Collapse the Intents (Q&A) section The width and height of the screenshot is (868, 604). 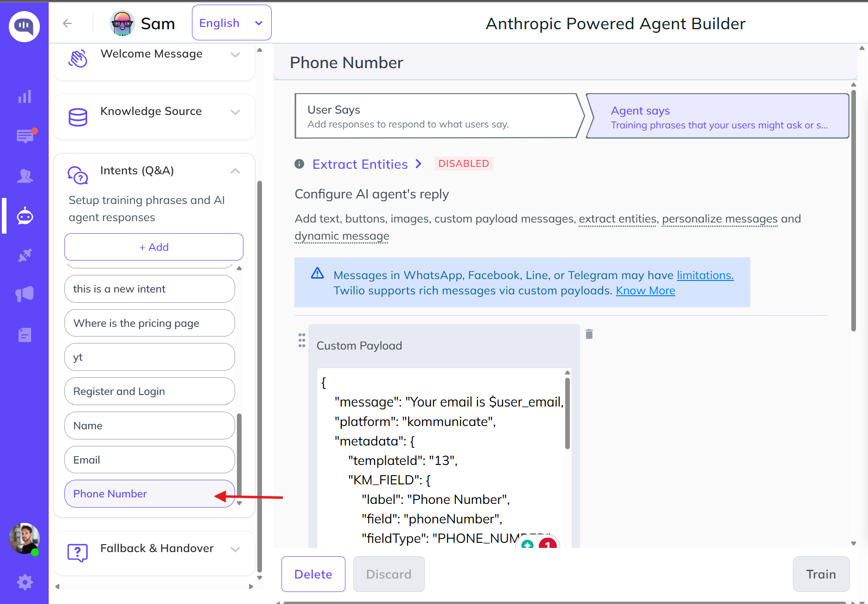click(x=236, y=171)
